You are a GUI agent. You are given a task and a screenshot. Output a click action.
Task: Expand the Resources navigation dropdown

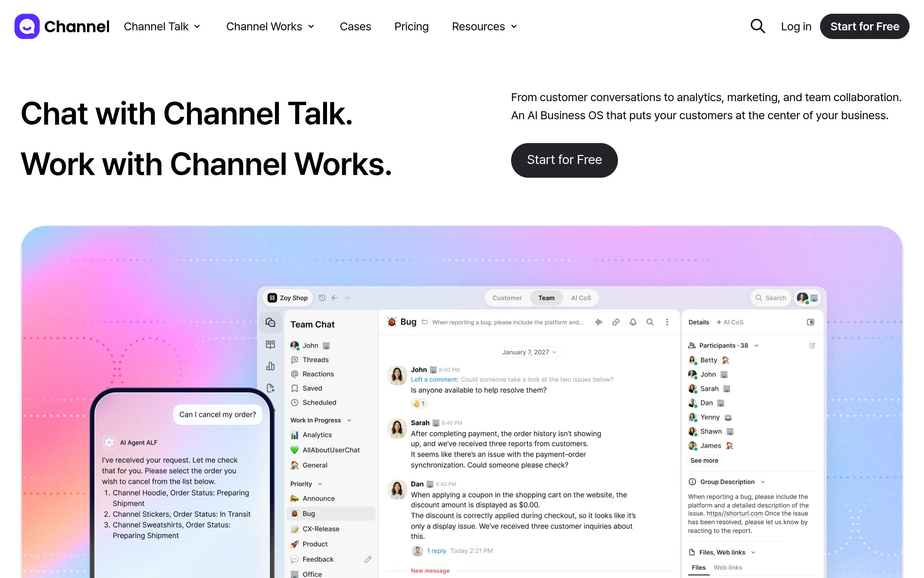(x=484, y=26)
